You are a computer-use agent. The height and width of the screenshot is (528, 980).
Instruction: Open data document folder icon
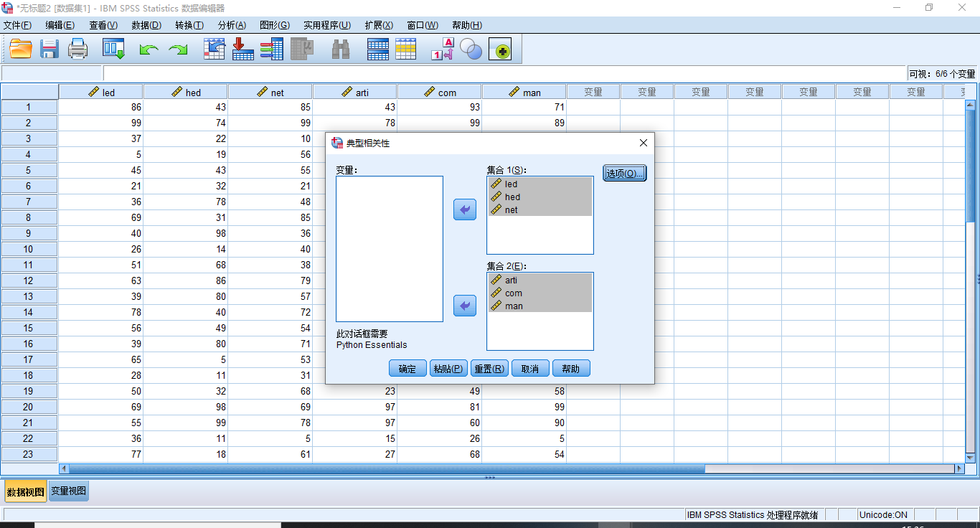(21, 49)
